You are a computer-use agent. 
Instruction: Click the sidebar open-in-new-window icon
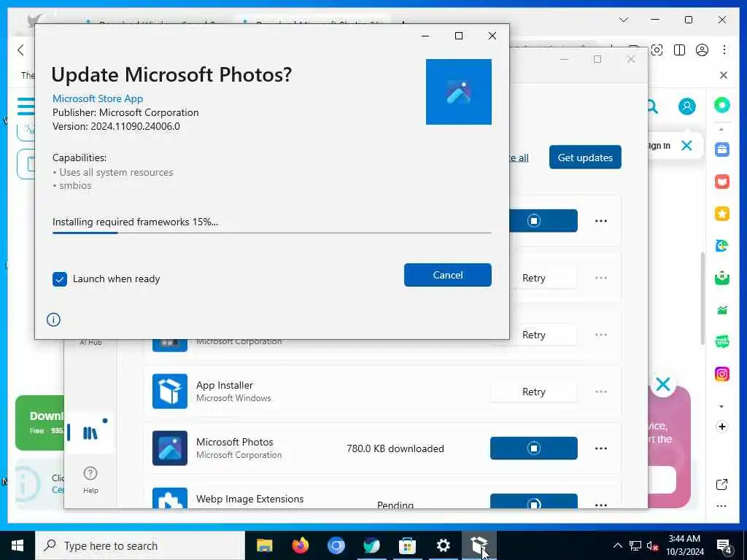pyautogui.click(x=721, y=485)
